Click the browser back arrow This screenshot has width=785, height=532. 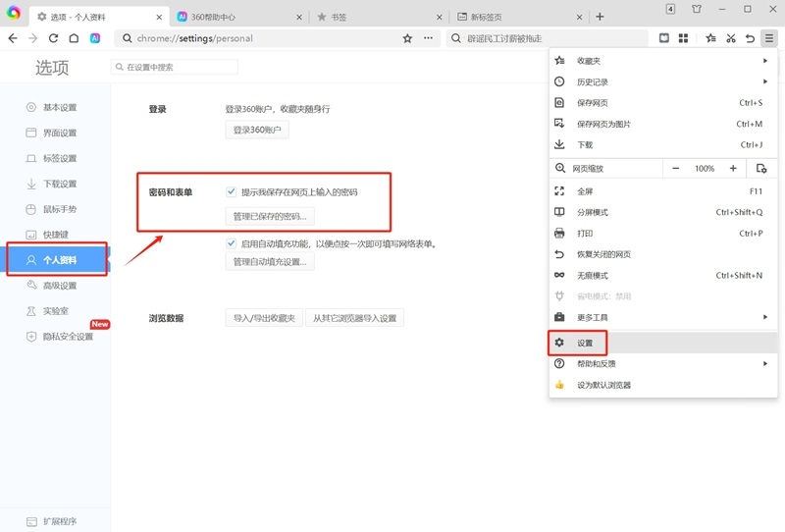(13, 38)
